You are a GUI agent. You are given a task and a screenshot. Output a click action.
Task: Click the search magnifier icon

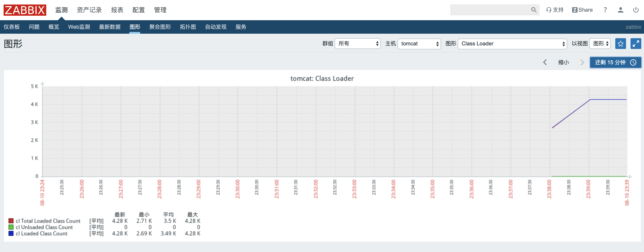tap(534, 10)
